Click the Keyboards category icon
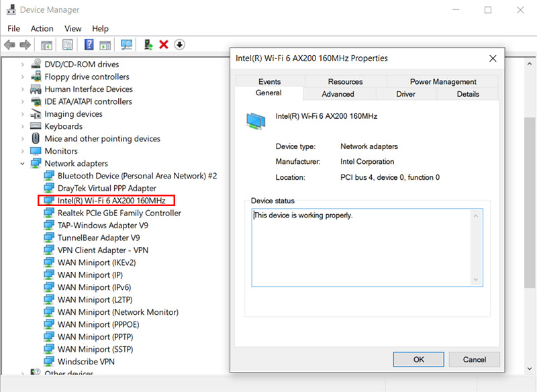Viewport: 537px width, 392px height. pos(36,126)
